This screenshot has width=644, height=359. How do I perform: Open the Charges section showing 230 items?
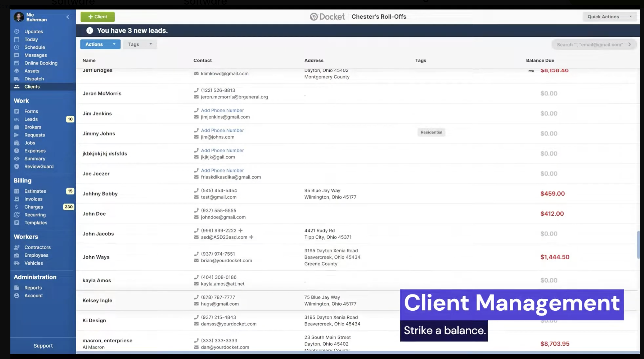click(x=34, y=207)
